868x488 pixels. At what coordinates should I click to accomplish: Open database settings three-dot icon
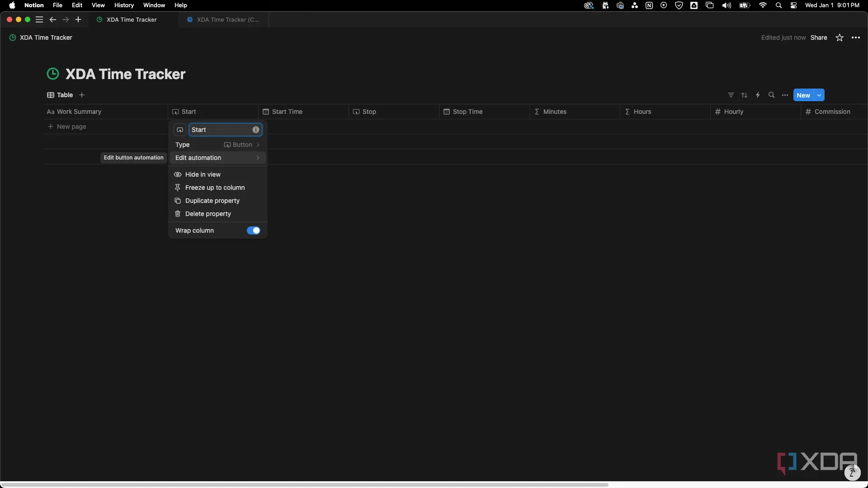coord(785,95)
